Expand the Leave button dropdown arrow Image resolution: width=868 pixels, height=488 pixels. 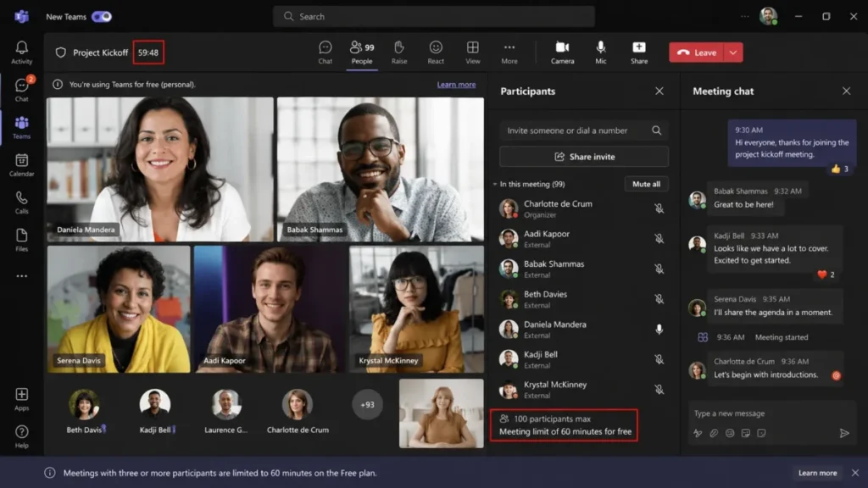pyautogui.click(x=733, y=53)
